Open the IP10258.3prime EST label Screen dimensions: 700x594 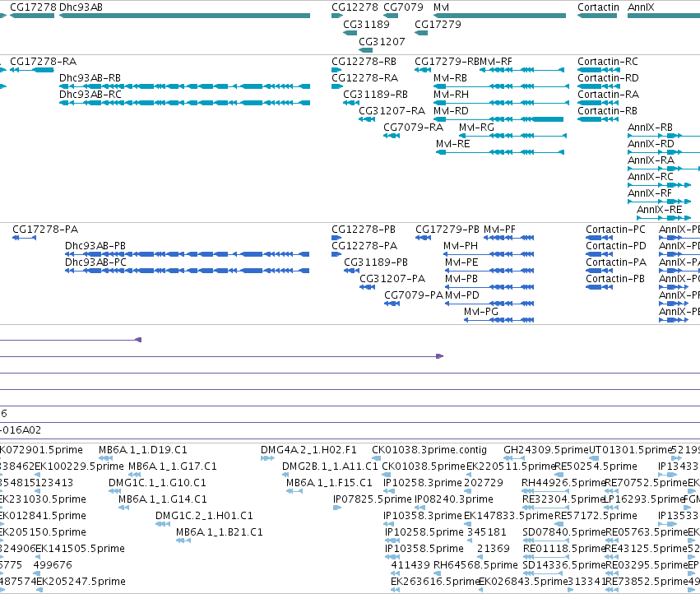422,483
